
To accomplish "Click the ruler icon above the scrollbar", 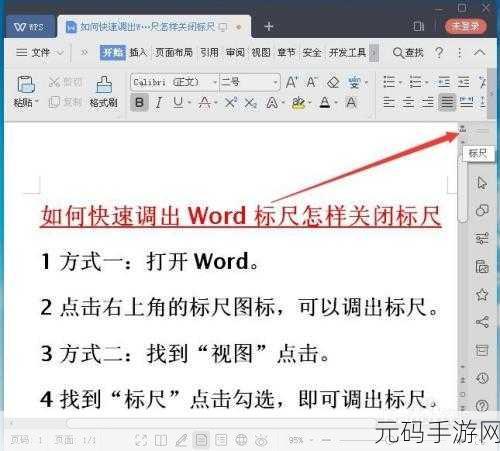I will coord(463,128).
